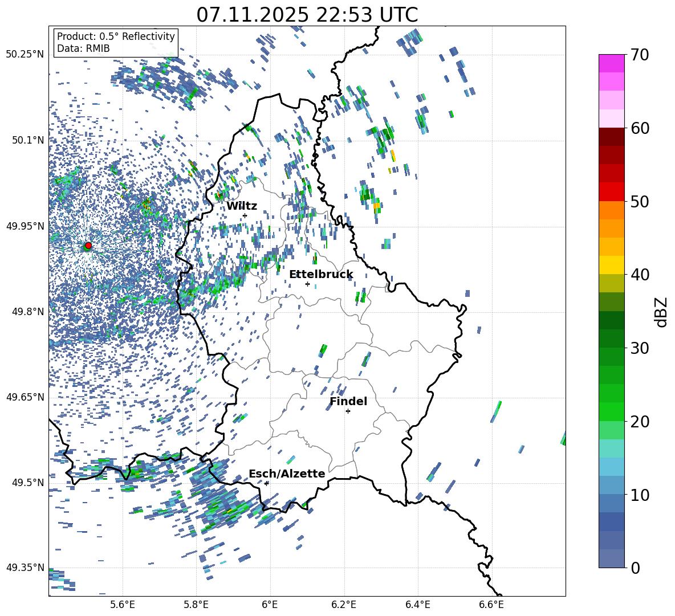Click the timestamp title 07.11.2025 22:53 UTC
Viewport: 675px width, 616px height.
tap(307, 15)
